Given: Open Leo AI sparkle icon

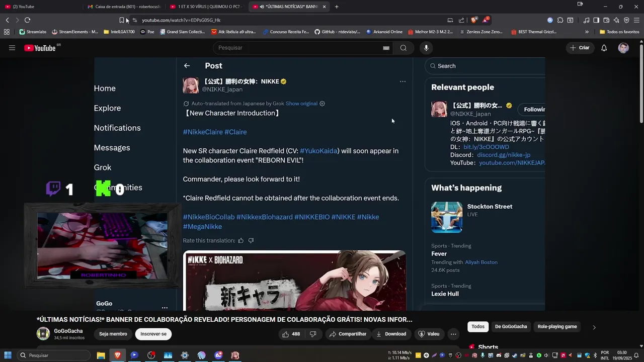Looking at the screenshot, I should [616, 20].
